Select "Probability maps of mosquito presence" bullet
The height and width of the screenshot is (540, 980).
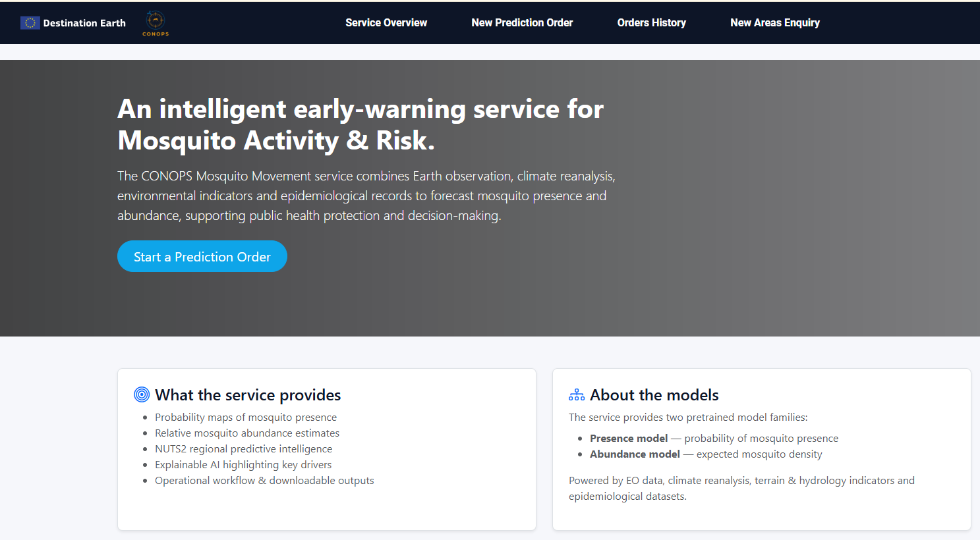[245, 418]
